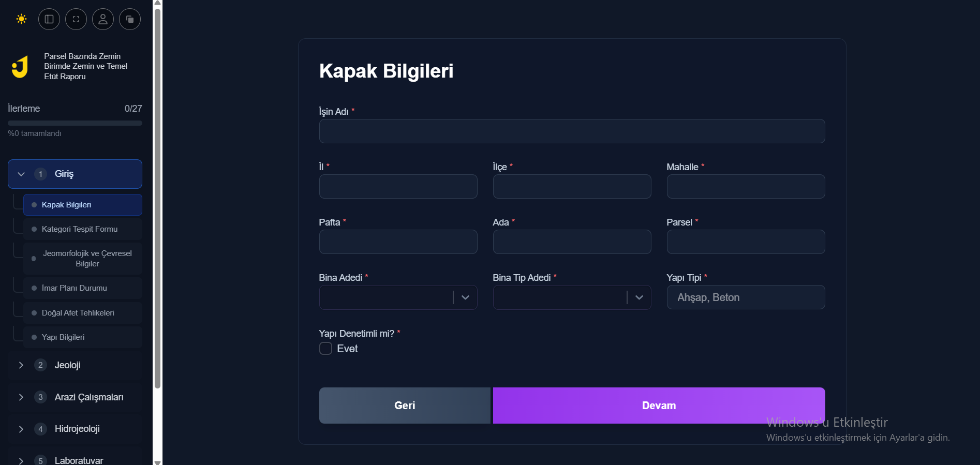Expand the Arazi Çalışmaları section
The width and height of the screenshot is (980, 465).
tap(21, 397)
